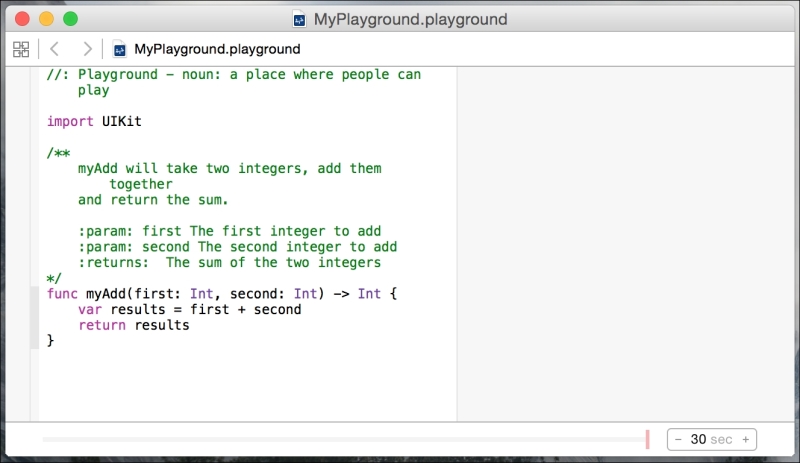
Task: Click the ':param: second' documentation line
Action: coord(237,247)
